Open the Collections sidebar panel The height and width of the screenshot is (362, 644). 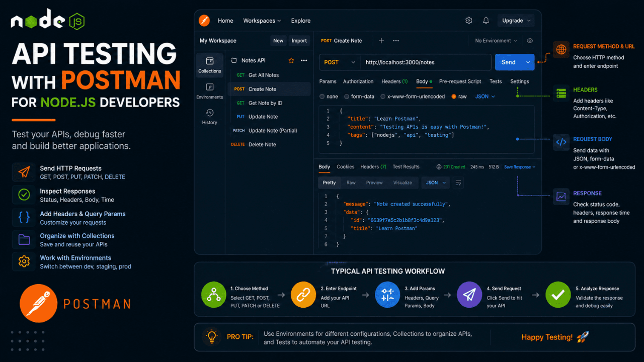(210, 65)
